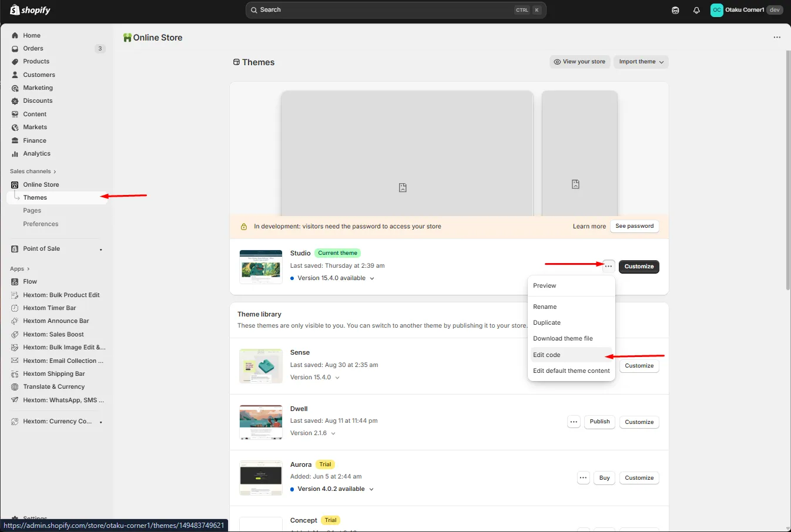Image resolution: width=791 pixels, height=532 pixels.
Task: Click the Home icon in the sidebar
Action: pos(15,35)
